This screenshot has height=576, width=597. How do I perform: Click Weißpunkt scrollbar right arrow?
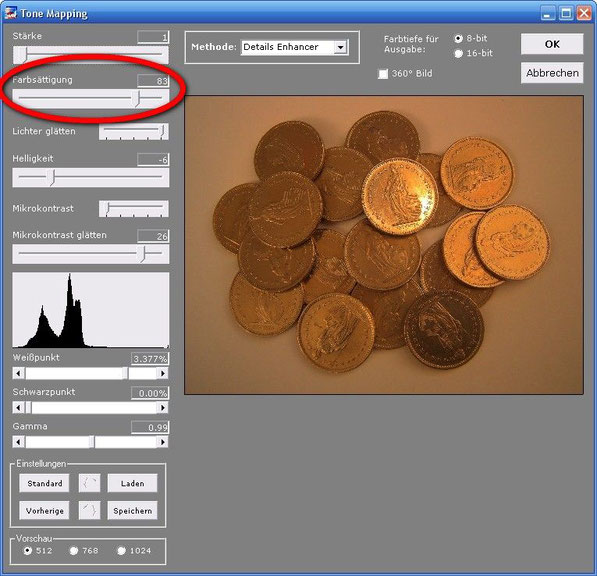tap(163, 373)
